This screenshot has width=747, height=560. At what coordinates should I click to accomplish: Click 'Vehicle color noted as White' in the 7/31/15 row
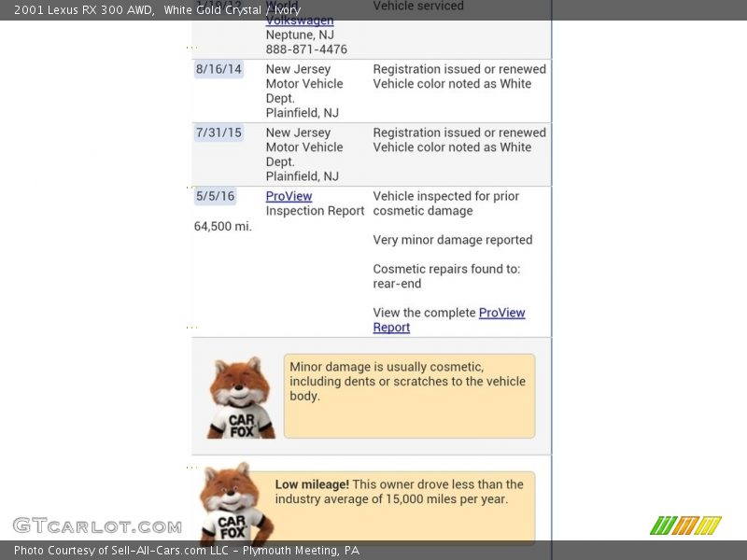click(452, 147)
